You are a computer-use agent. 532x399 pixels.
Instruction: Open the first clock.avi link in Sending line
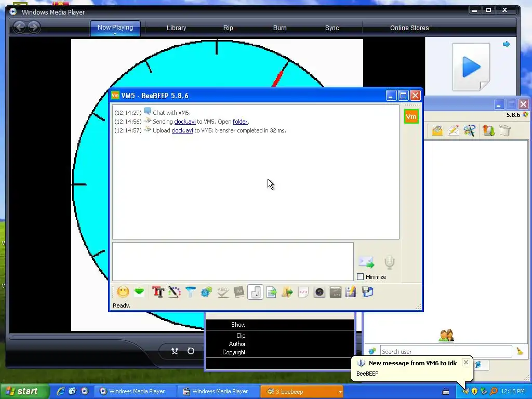(185, 122)
